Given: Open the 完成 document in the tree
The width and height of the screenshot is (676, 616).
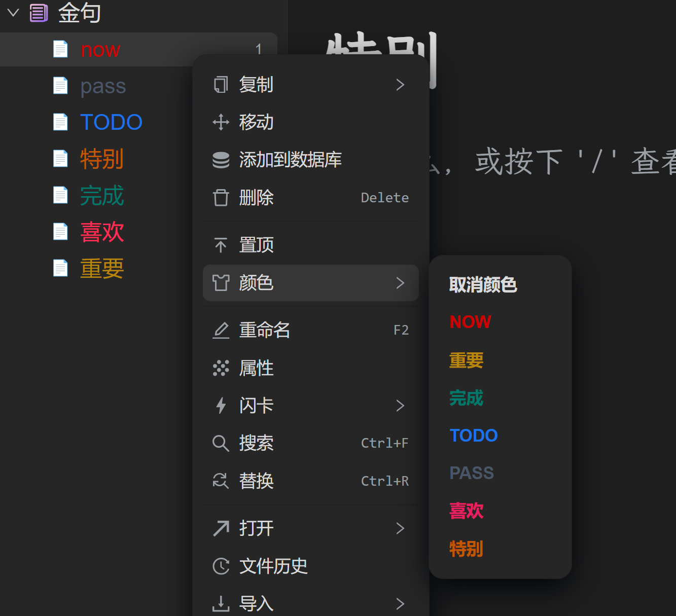Looking at the screenshot, I should [102, 195].
